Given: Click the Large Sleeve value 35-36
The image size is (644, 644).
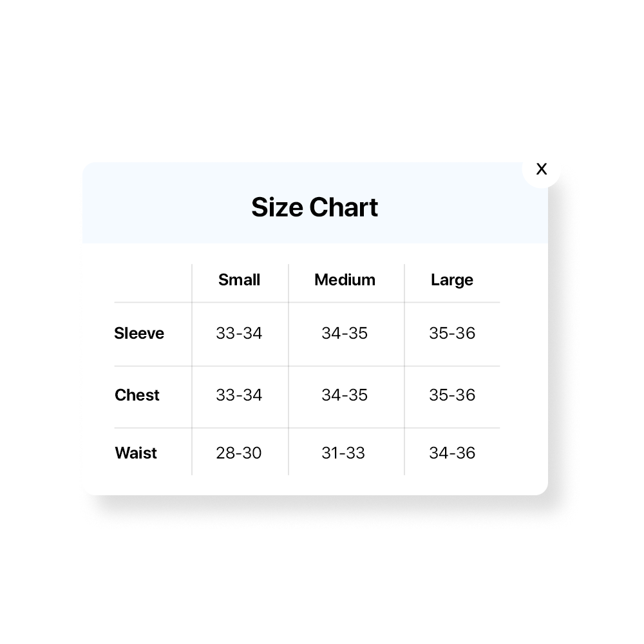Looking at the screenshot, I should (x=451, y=333).
